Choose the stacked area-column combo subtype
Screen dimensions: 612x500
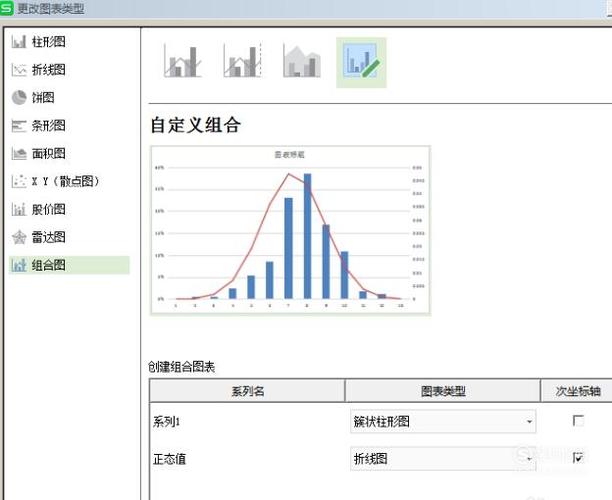[x=302, y=61]
